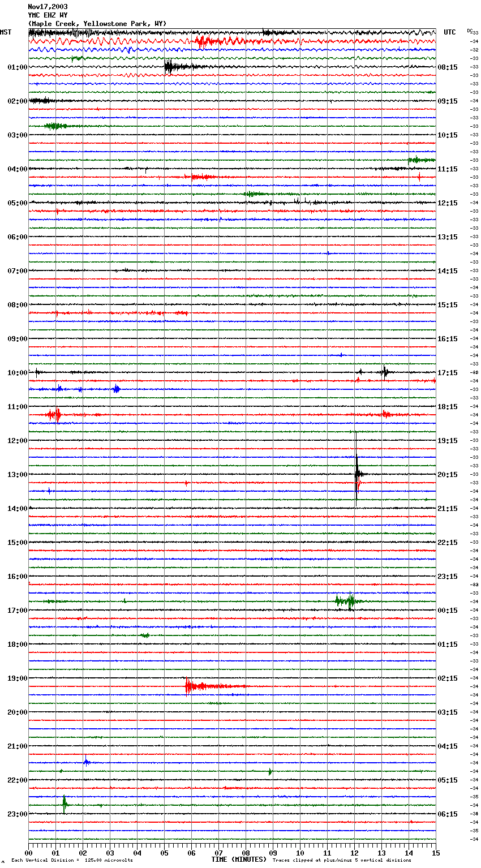Click the 15:15 UTC time label

pyautogui.click(x=448, y=305)
